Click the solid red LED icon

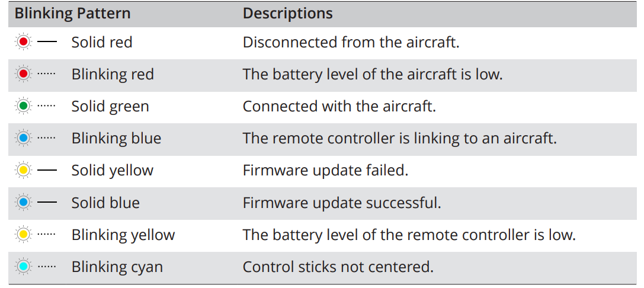click(x=23, y=43)
